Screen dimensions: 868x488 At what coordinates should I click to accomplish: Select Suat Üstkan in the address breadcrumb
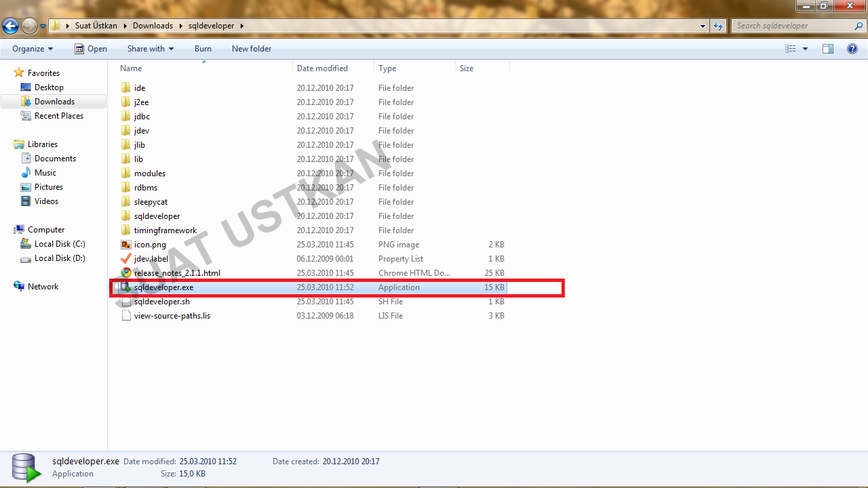(96, 26)
